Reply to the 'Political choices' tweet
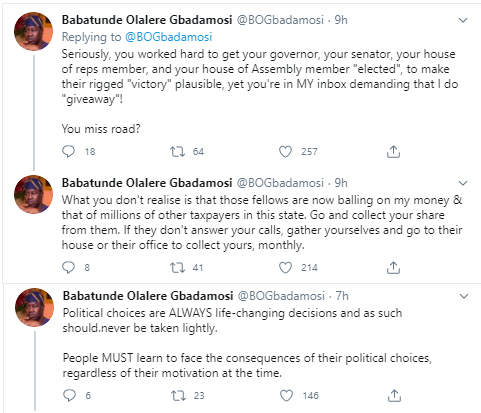481x413 pixels. (x=70, y=396)
